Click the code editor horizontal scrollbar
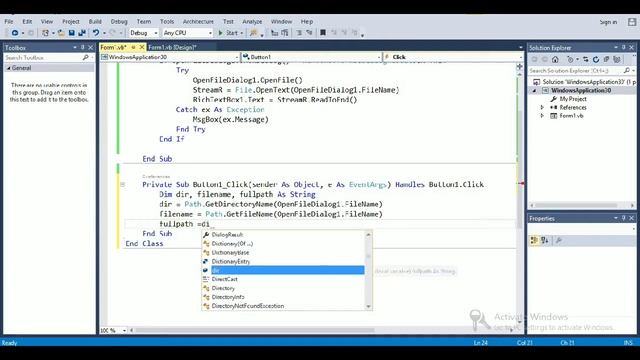 point(255,330)
